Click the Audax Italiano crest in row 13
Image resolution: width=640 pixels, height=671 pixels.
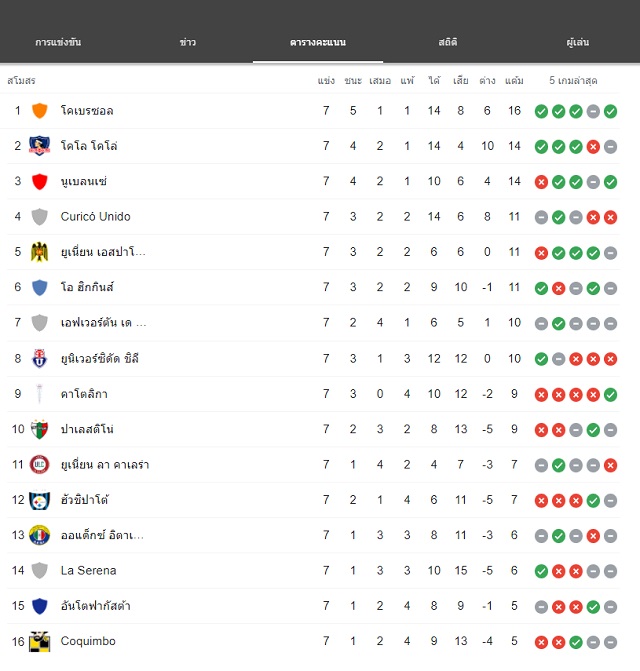pos(39,535)
